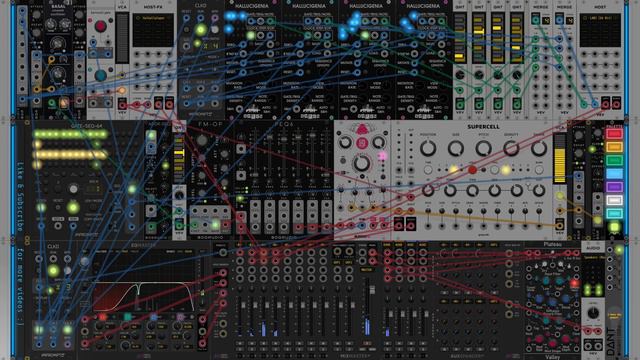Click the top large knob on BASAL module
This screenshot has height=360, width=640.
(58, 44)
